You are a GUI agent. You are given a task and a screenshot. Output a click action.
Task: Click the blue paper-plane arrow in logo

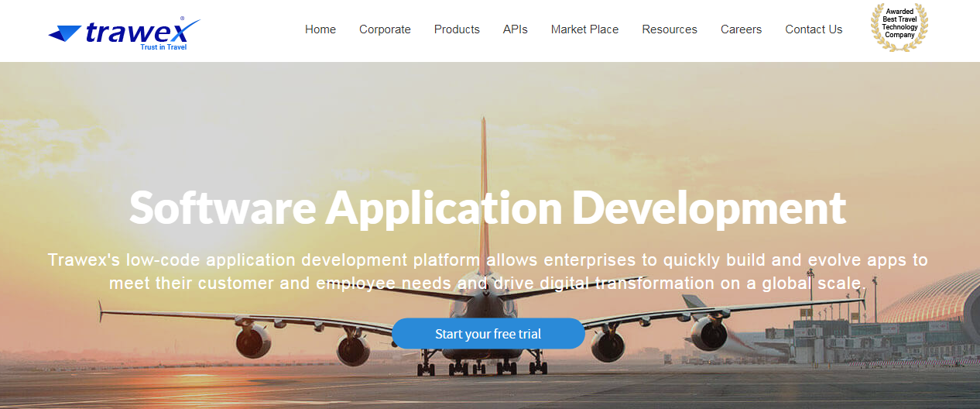tap(65, 33)
